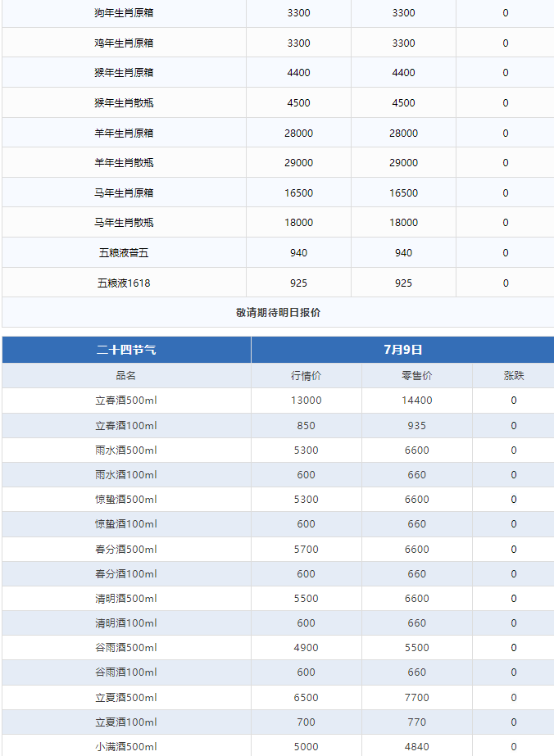
Task: Click the 13000 market price of 立春酒500ml
Action: pos(306,401)
